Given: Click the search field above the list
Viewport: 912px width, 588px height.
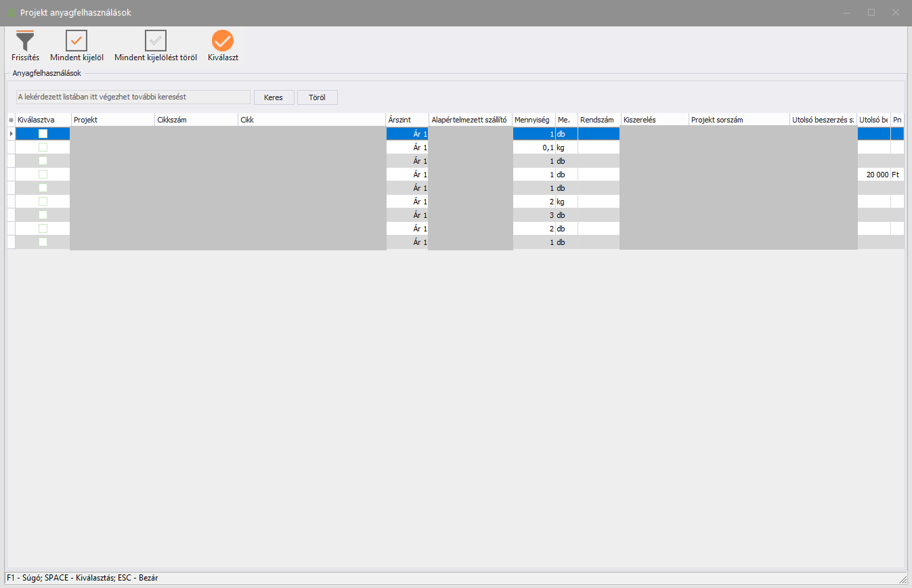Looking at the screenshot, I should tap(133, 97).
